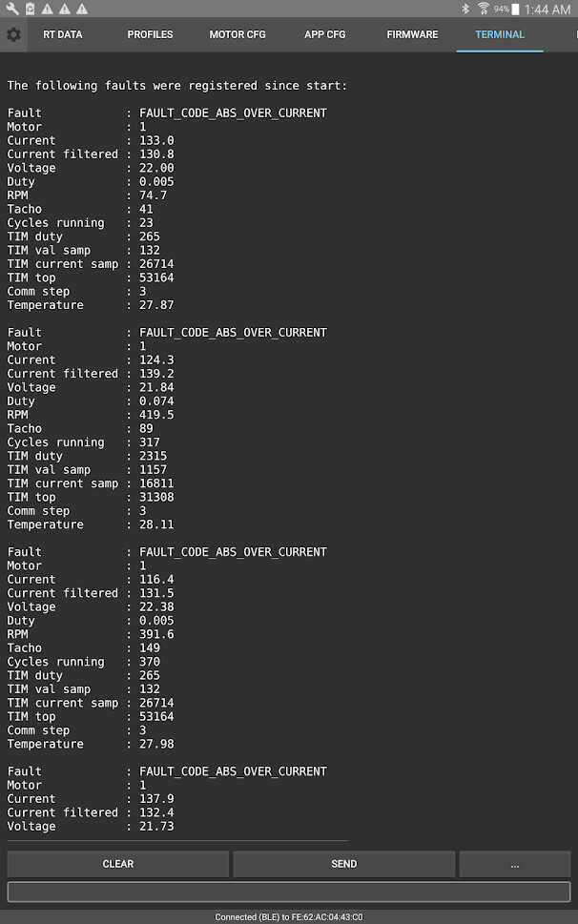Viewport: 578px width, 924px height.
Task: Tap the battery level icon
Action: (x=516, y=10)
